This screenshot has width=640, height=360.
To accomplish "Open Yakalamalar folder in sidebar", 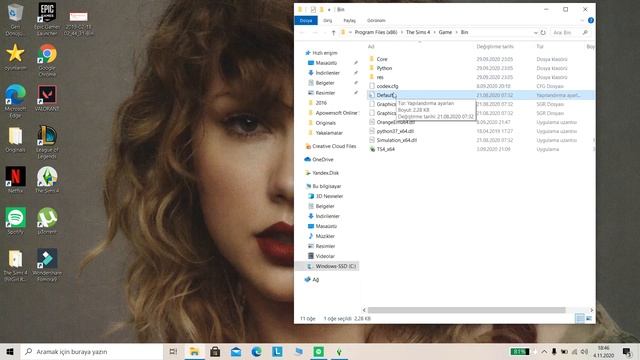I will pyautogui.click(x=329, y=133).
